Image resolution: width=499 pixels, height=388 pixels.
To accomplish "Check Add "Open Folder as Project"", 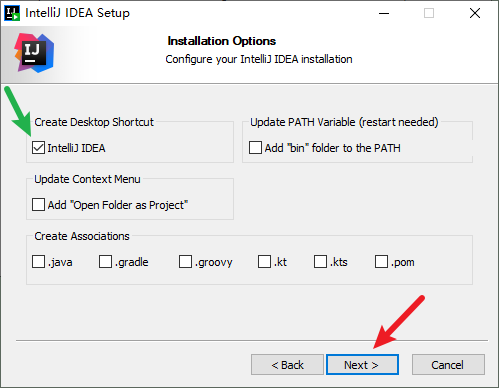I will (38, 205).
